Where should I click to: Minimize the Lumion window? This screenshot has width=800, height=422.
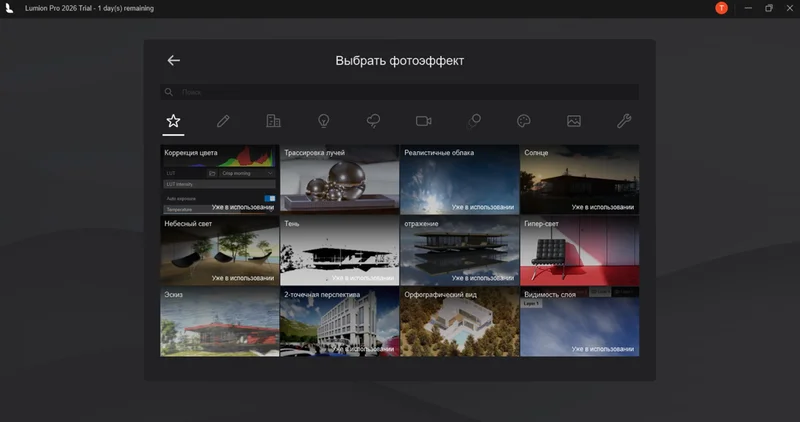click(x=748, y=8)
